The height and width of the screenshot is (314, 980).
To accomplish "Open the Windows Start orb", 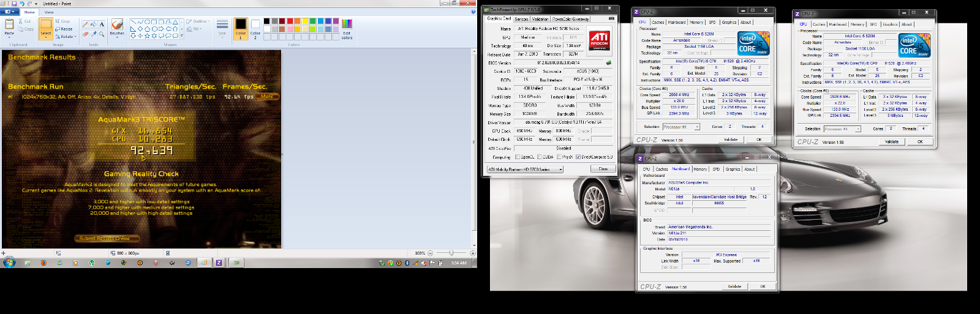I will (9, 263).
